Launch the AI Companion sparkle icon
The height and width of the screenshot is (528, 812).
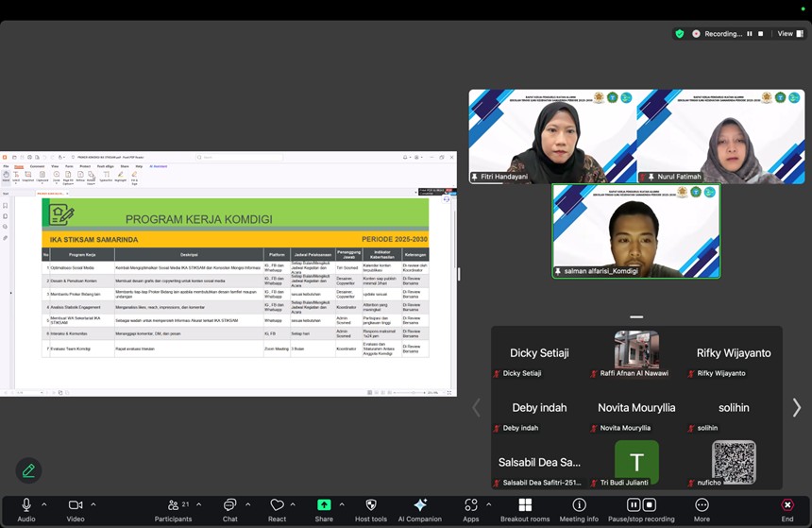point(420,505)
